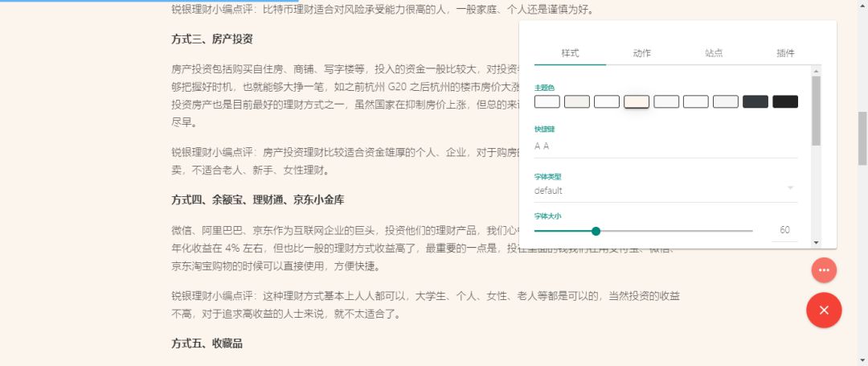Click the settings panel scroll-down arrow
The height and width of the screenshot is (366, 868).
pos(816,242)
